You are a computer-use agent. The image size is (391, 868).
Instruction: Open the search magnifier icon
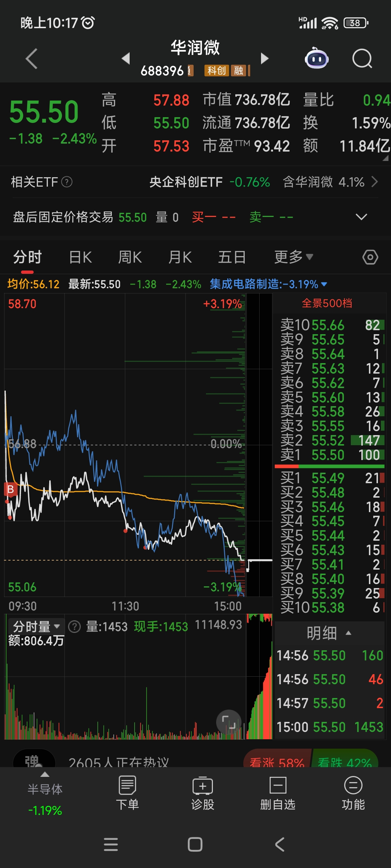tap(362, 59)
